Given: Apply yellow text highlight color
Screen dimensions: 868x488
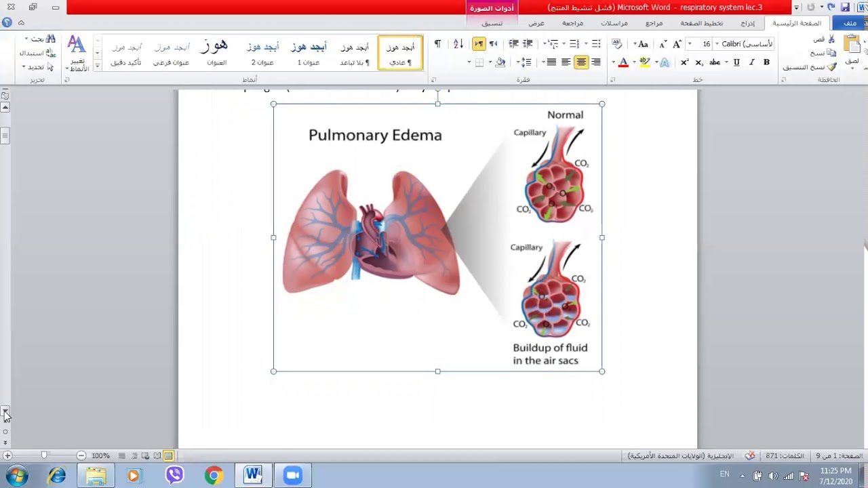Looking at the screenshot, I should pos(644,62).
